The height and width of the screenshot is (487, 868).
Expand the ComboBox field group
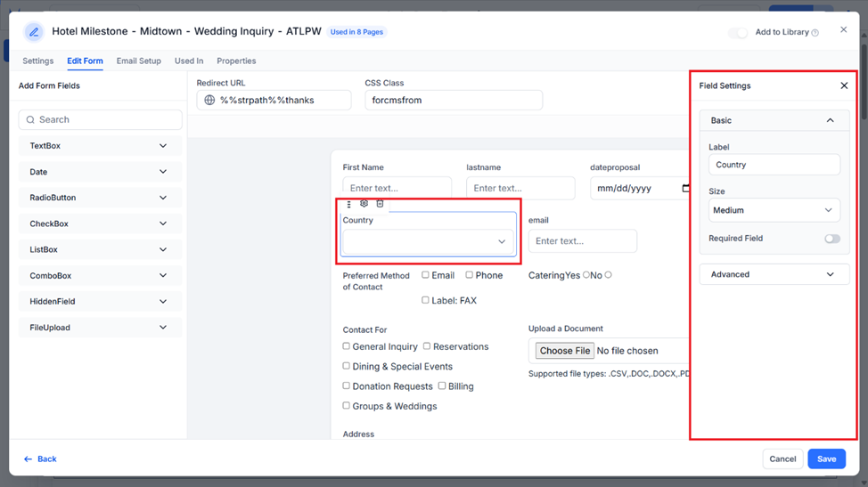point(100,275)
